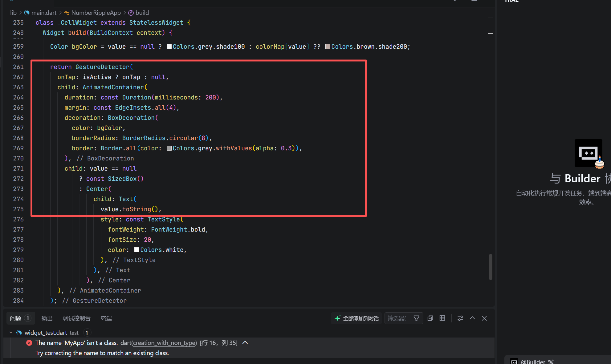Open the creation_with_non_type error code link
Image resolution: width=611 pixels, height=364 pixels.
click(165, 343)
